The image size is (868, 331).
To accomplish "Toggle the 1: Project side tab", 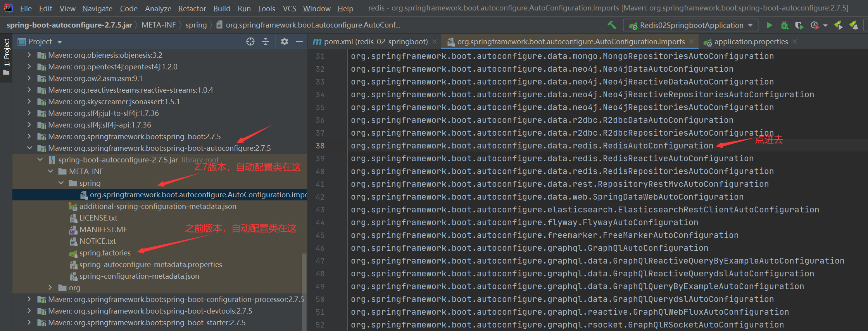I will (x=6, y=58).
